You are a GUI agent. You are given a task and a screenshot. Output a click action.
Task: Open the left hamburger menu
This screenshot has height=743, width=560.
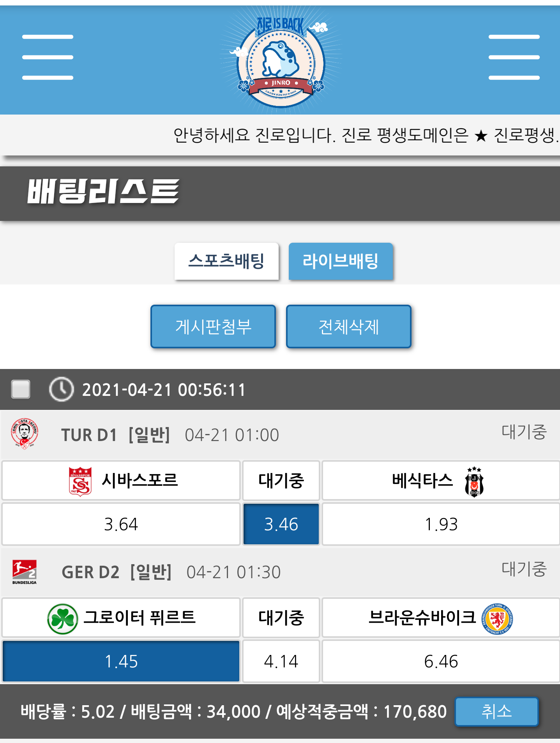point(48,57)
